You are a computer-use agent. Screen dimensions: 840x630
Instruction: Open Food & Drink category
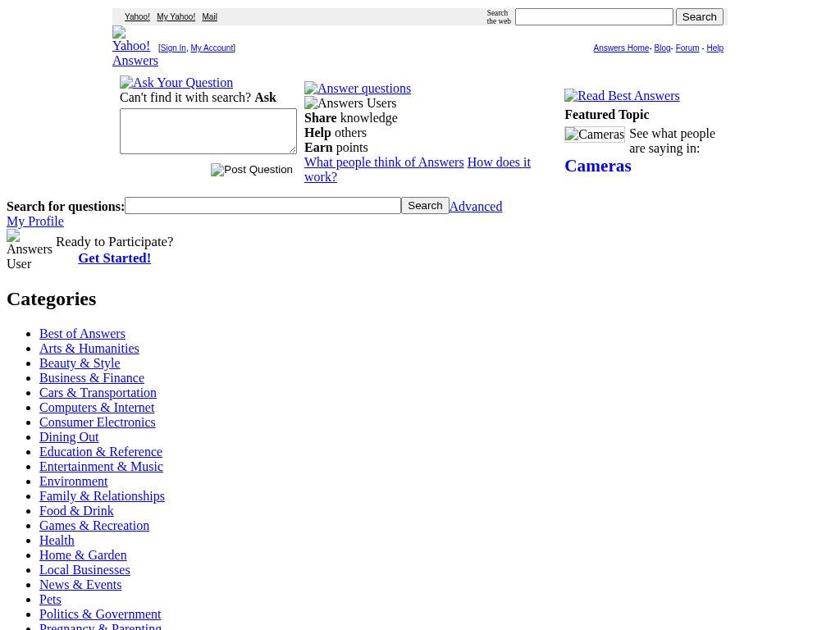pos(76,511)
